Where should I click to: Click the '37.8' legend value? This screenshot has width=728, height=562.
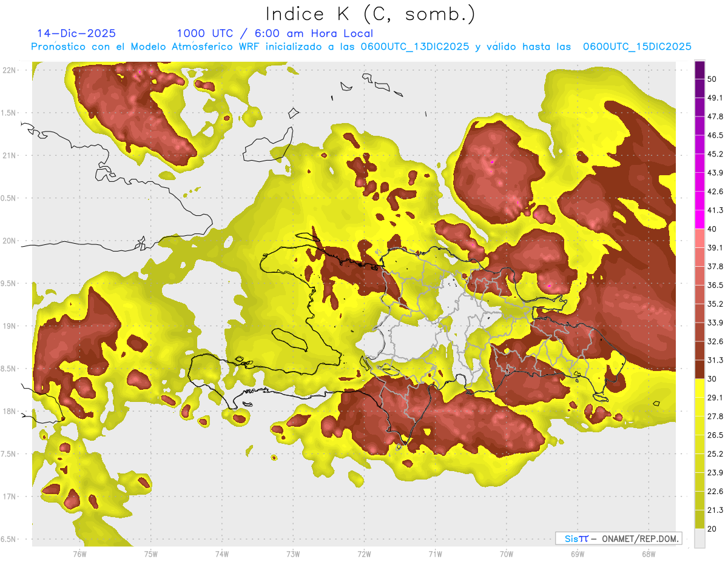coord(716,267)
